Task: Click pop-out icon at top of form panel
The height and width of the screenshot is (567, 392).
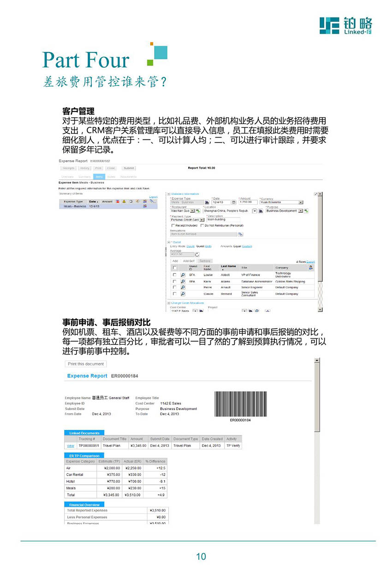Action: point(315,194)
